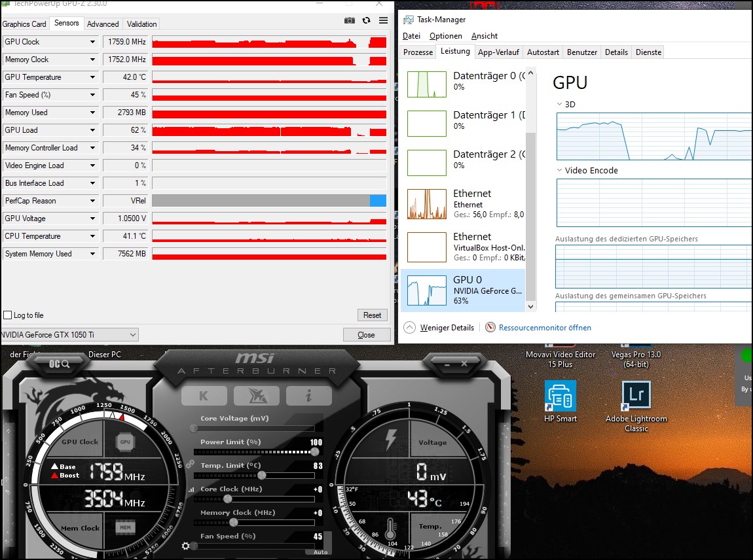Viewport: 753px width, 560px height.
Task: Enable the Log to file checkbox
Action: pos(8,315)
